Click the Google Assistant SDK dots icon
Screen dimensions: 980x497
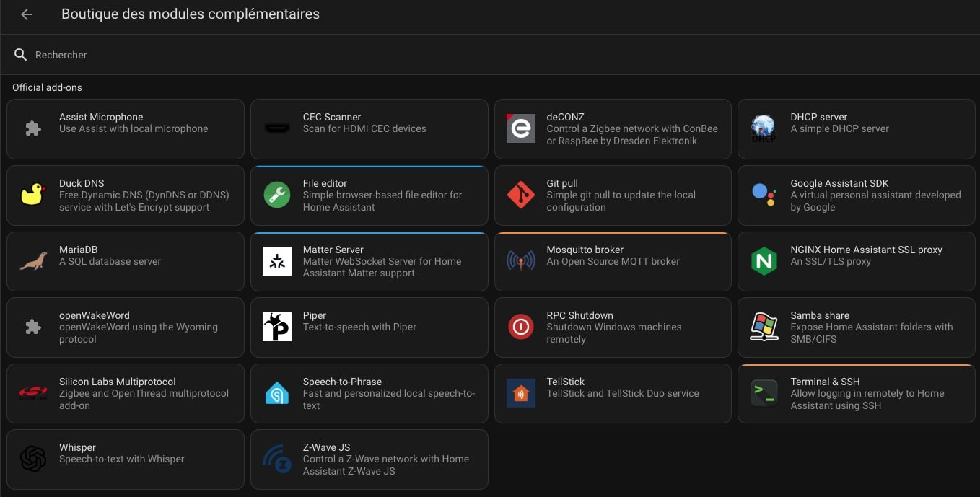(x=764, y=195)
